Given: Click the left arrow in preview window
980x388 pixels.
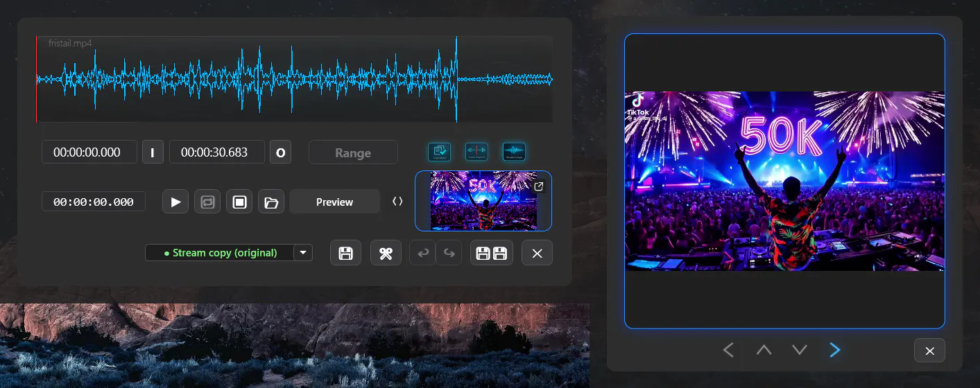Looking at the screenshot, I should point(728,350).
